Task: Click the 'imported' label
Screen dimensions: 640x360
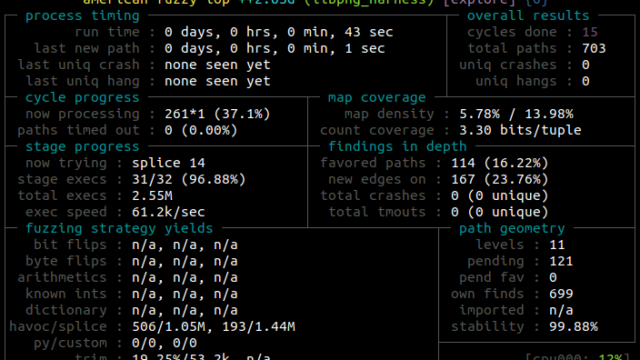Action: 491,310
